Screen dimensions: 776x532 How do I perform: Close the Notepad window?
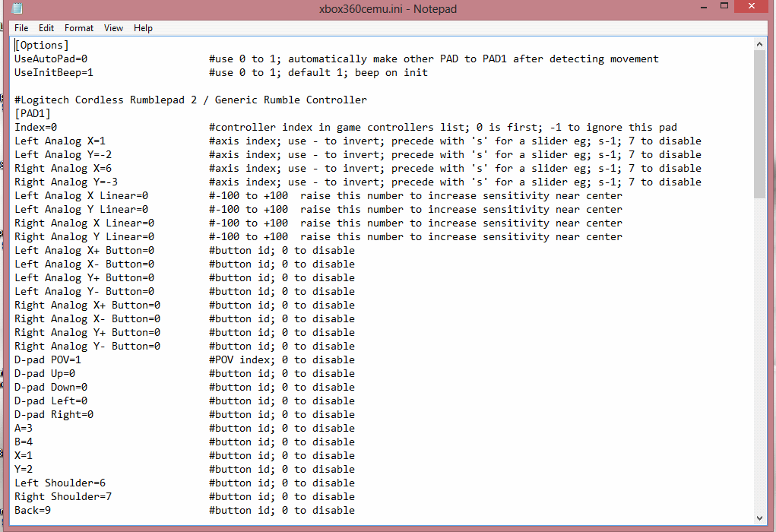752,6
